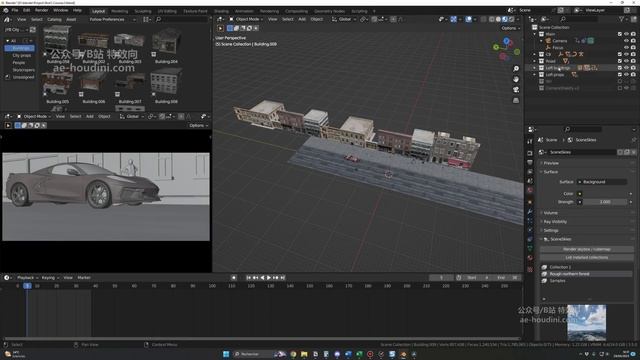Open Global orientation dropdown in main viewport
640x360 pixels.
click(344, 19)
